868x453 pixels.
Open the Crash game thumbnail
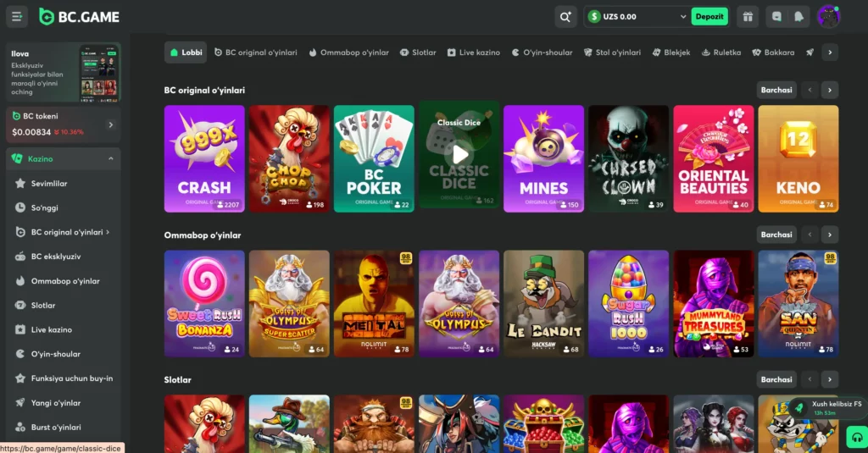click(204, 158)
